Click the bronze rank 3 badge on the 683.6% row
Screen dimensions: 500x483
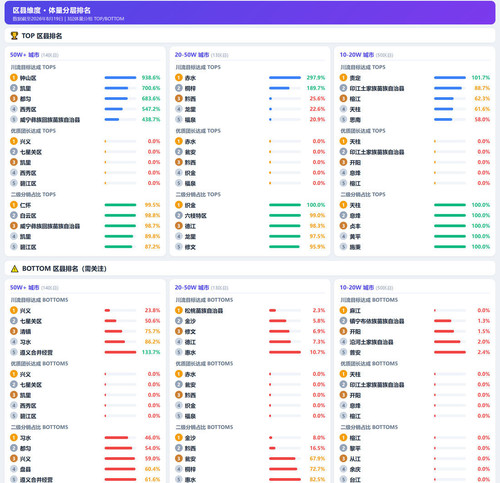[14, 98]
